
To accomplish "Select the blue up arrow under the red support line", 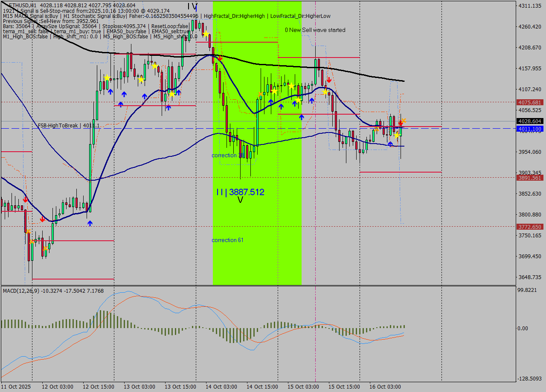I will click(302, 116).
